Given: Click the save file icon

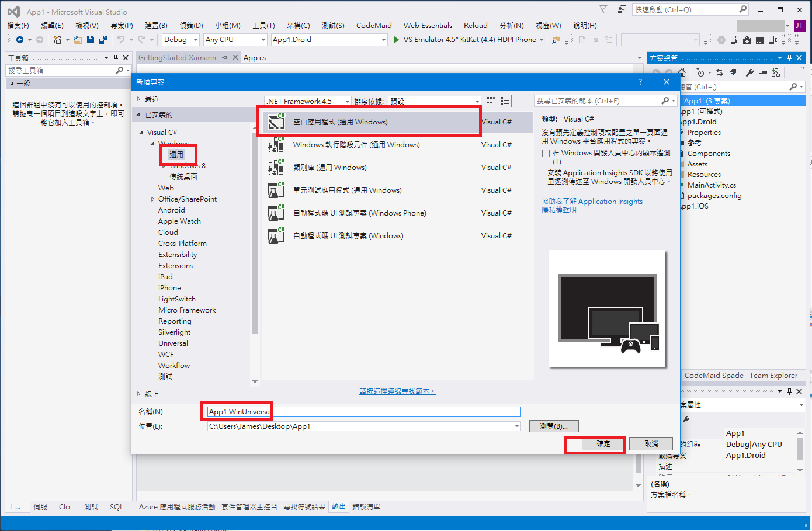Looking at the screenshot, I should pos(91,40).
